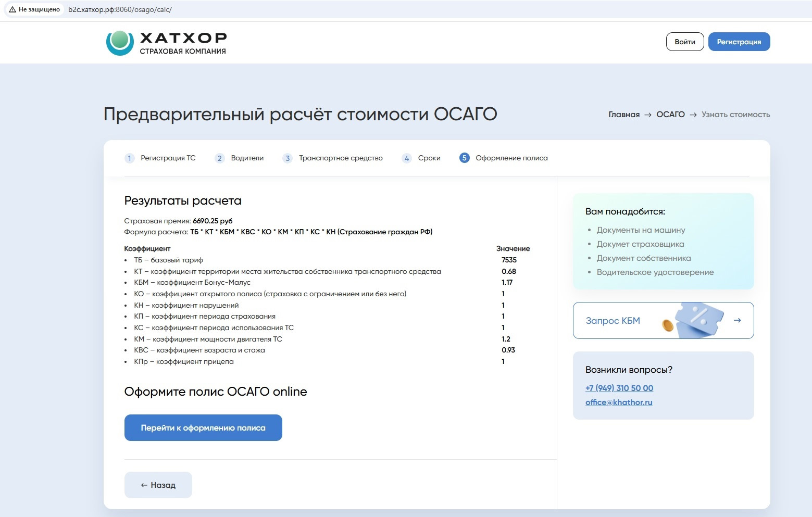812x517 pixels.
Task: Click the page title Предварительный расчёт стоимости ОСАГО
Action: [301, 114]
